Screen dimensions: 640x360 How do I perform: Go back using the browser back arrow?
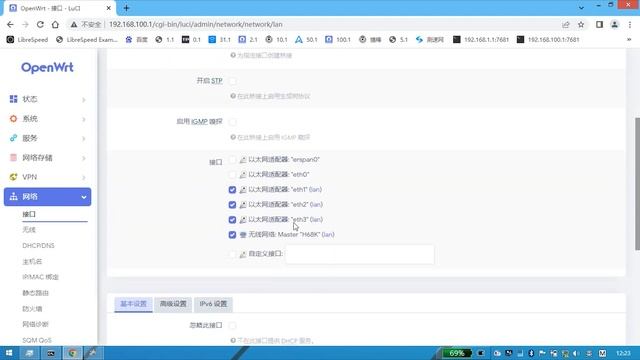(10, 24)
